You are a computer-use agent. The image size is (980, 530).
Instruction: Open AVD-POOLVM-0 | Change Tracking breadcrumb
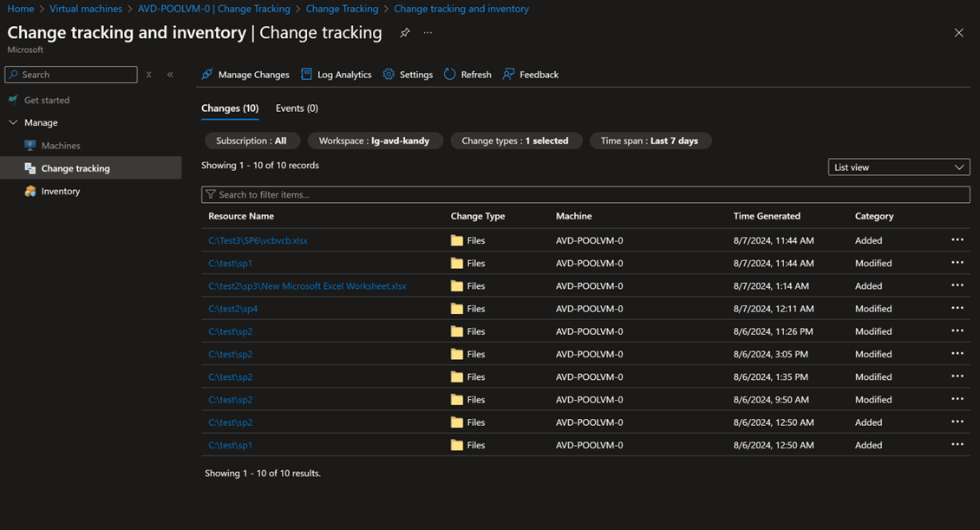[213, 9]
